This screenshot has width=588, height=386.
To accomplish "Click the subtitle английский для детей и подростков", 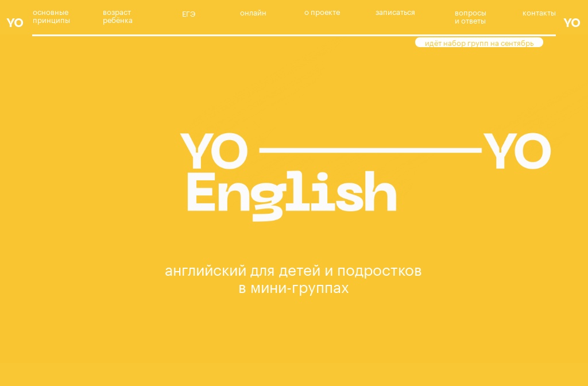I will pyautogui.click(x=293, y=270).
